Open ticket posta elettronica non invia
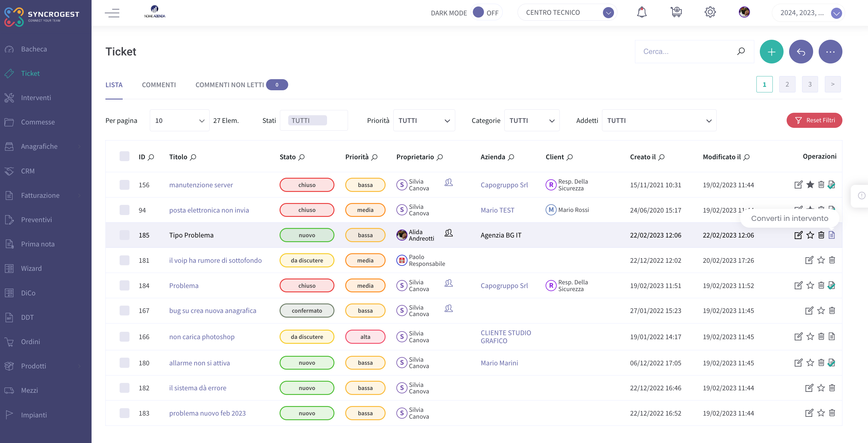868x443 pixels. (x=209, y=210)
